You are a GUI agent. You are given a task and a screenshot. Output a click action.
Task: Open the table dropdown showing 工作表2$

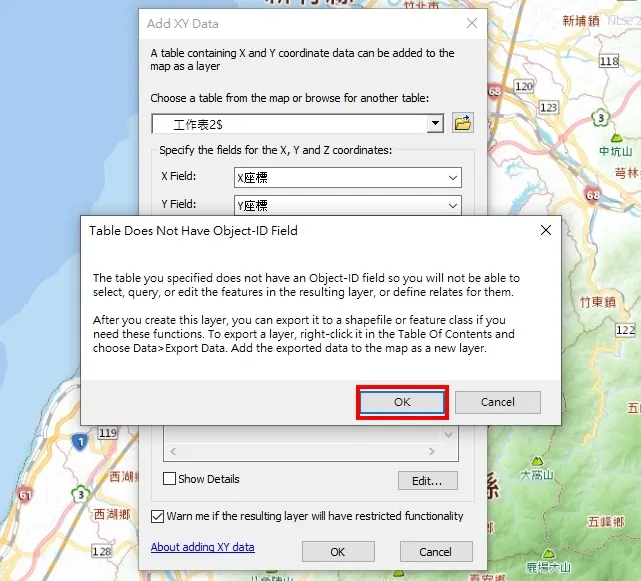coord(435,123)
